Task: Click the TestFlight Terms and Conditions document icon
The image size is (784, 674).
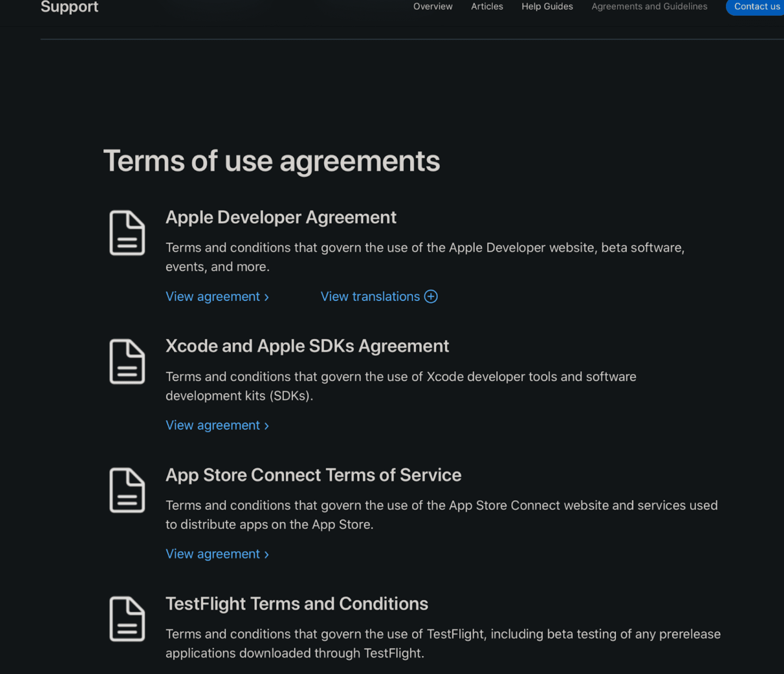Action: (x=127, y=619)
